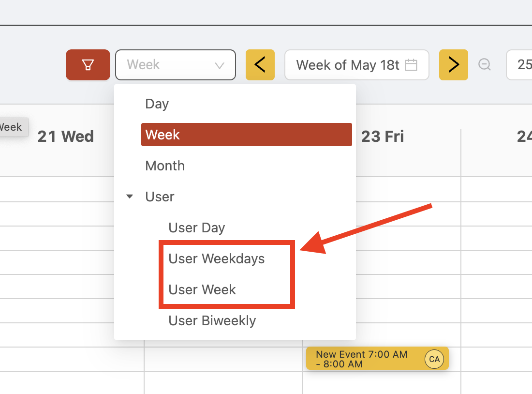Collapse the User group triangle

tap(130, 197)
